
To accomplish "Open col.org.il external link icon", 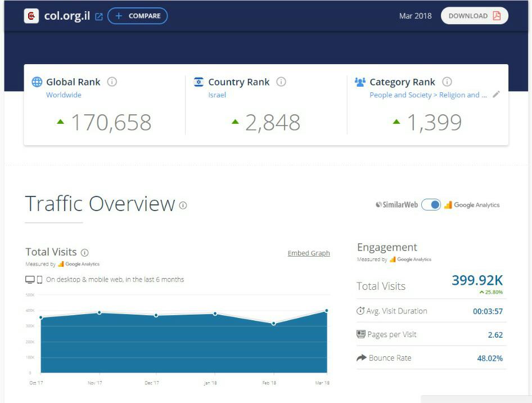I will tap(99, 16).
